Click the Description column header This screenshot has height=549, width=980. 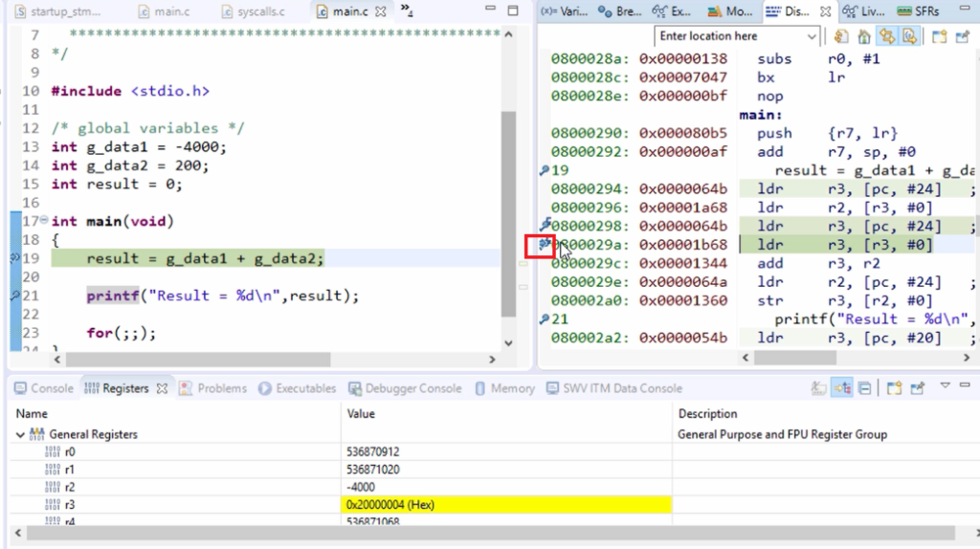coord(707,413)
